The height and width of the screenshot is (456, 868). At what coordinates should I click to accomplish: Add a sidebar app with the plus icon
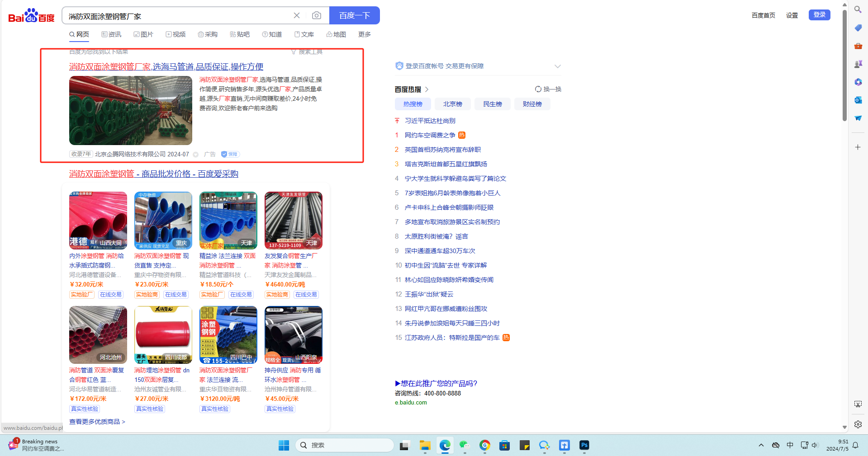858,147
